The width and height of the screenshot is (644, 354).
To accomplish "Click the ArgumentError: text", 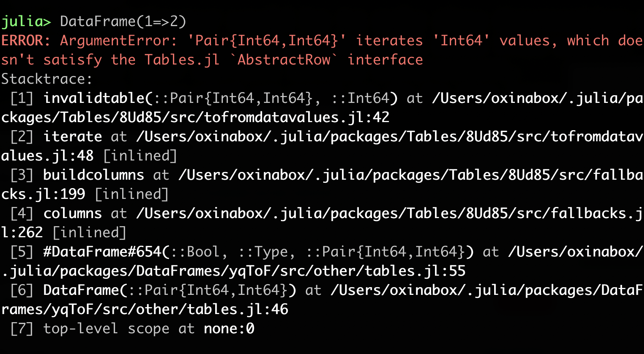I will click(x=119, y=41).
